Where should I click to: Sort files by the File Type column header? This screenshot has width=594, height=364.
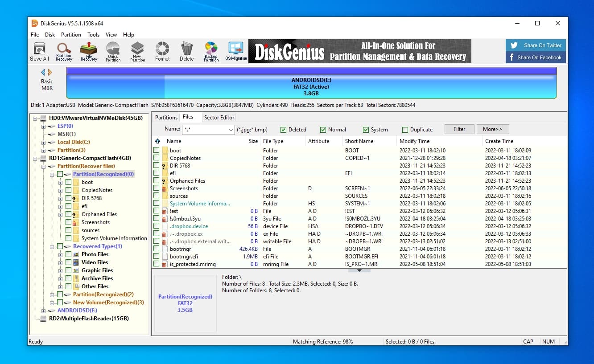(282, 141)
